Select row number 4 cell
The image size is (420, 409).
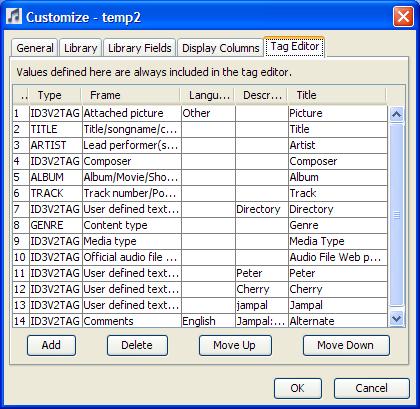tap(21, 161)
